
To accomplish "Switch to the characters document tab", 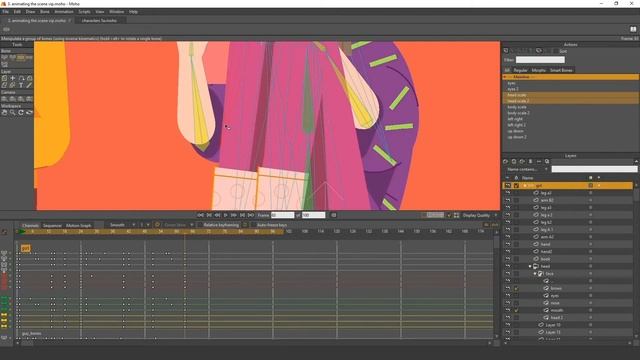I will [99, 20].
